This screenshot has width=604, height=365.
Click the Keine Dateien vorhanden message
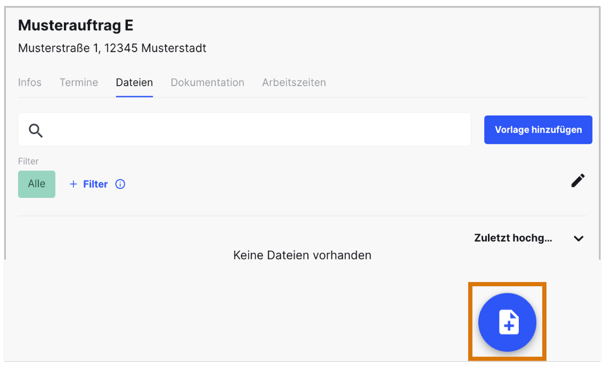pos(302,255)
